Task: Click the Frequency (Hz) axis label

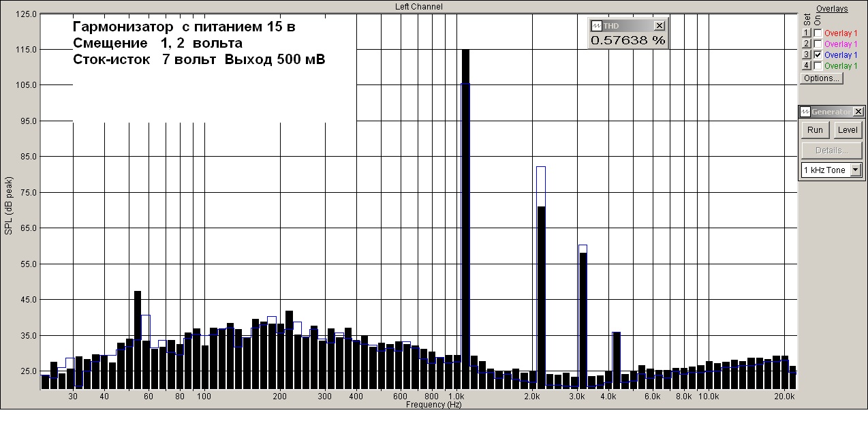Action: [x=434, y=405]
